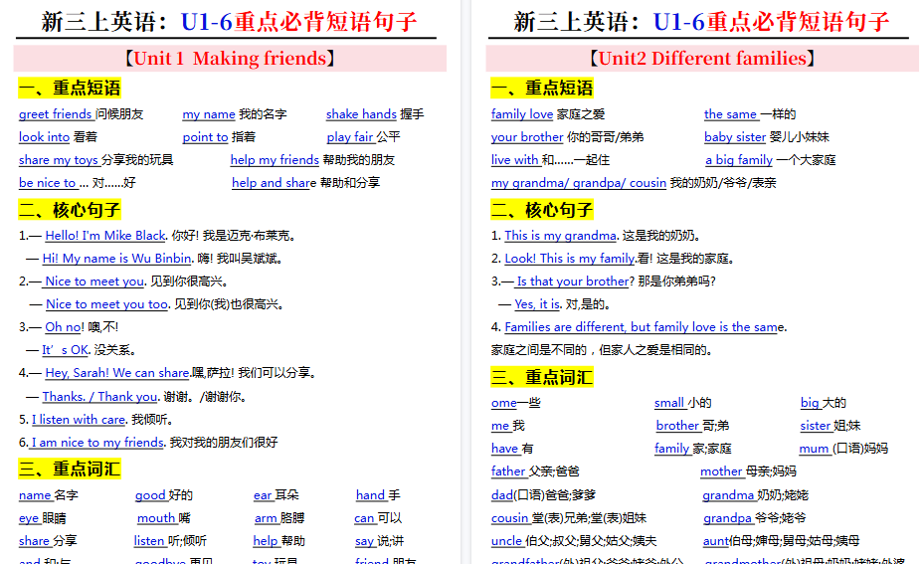Click the phrase 'a big family'
Image resolution: width=924 pixels, height=564 pixels.
pos(739,160)
